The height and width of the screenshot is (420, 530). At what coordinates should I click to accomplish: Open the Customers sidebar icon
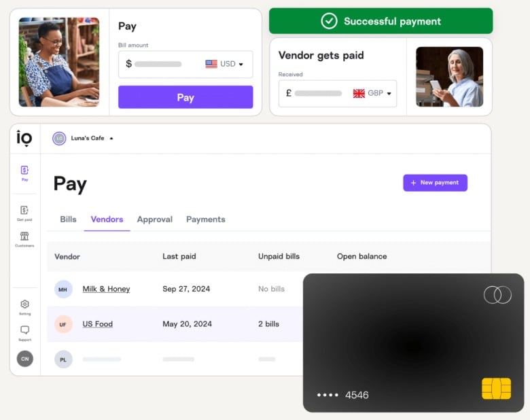click(24, 239)
